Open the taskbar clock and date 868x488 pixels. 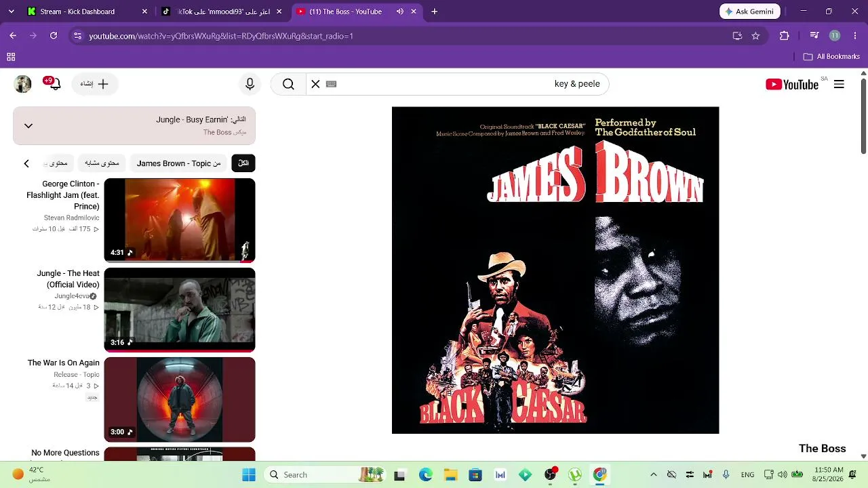point(829,474)
